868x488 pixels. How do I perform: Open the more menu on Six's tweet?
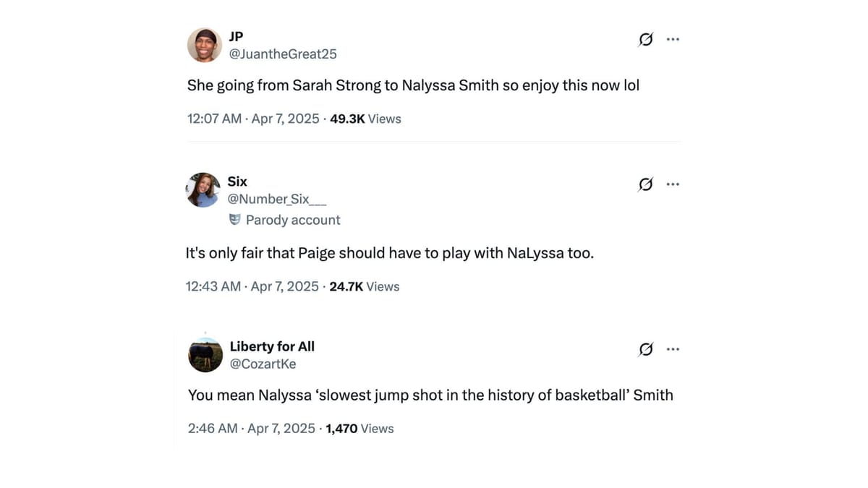[x=673, y=184]
